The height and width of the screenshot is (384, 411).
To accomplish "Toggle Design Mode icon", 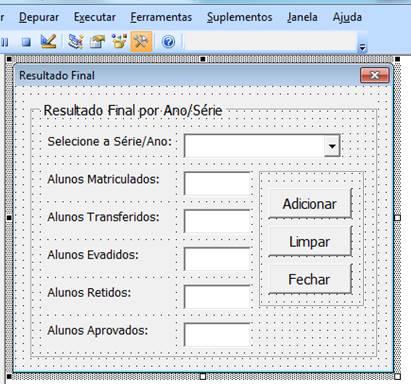I will (48, 42).
